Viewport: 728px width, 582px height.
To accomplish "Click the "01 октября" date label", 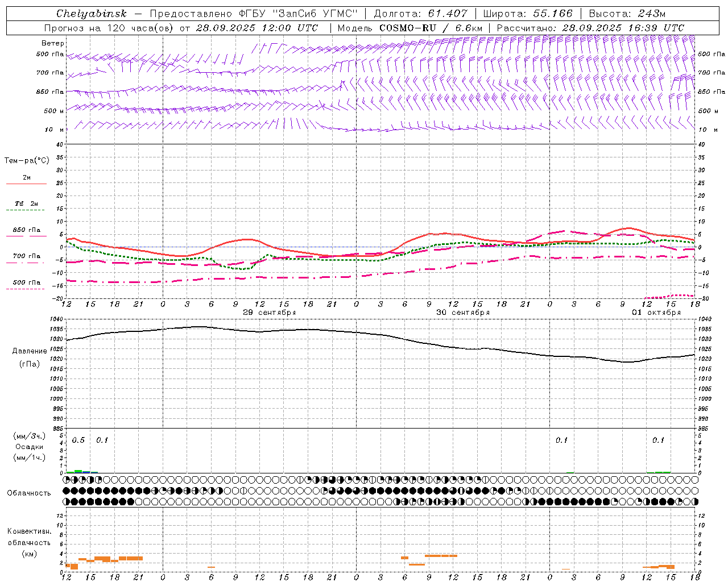I will pyautogui.click(x=656, y=313).
